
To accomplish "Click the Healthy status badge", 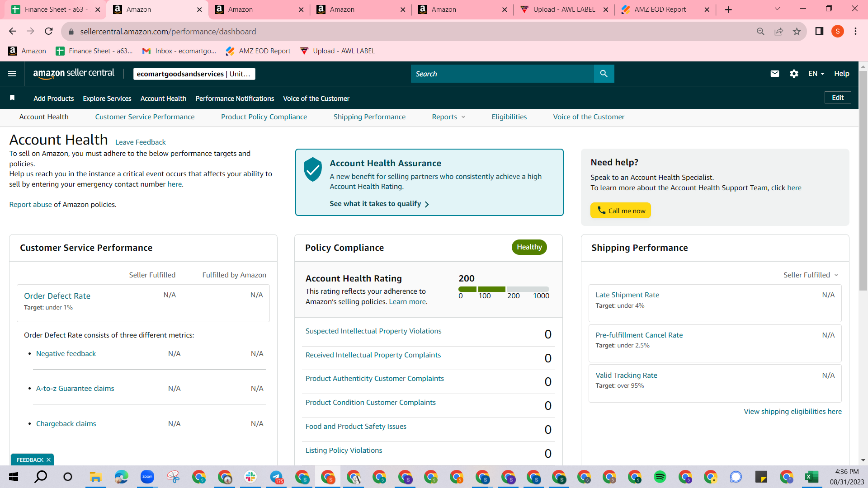I will [529, 247].
